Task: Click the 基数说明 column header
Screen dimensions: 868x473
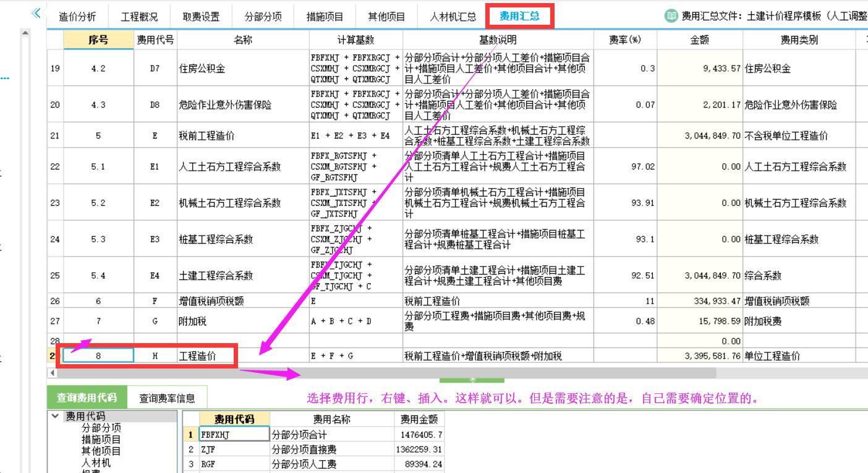Action: [498, 40]
